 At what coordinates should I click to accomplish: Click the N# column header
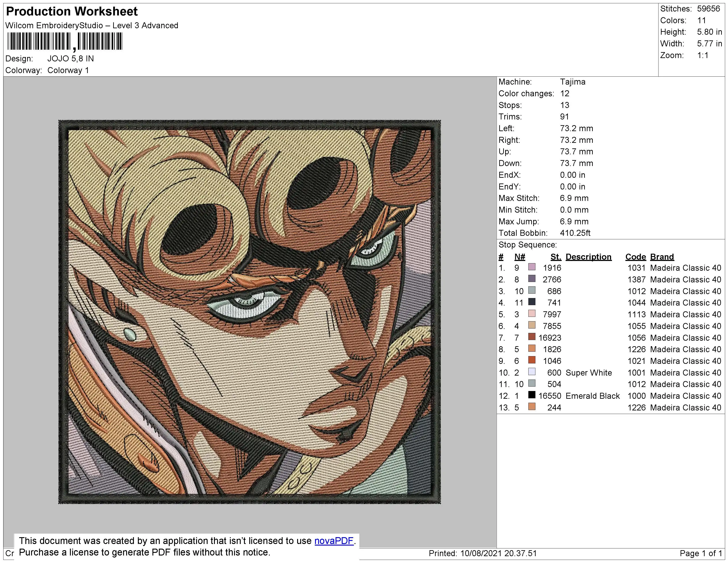tap(520, 257)
